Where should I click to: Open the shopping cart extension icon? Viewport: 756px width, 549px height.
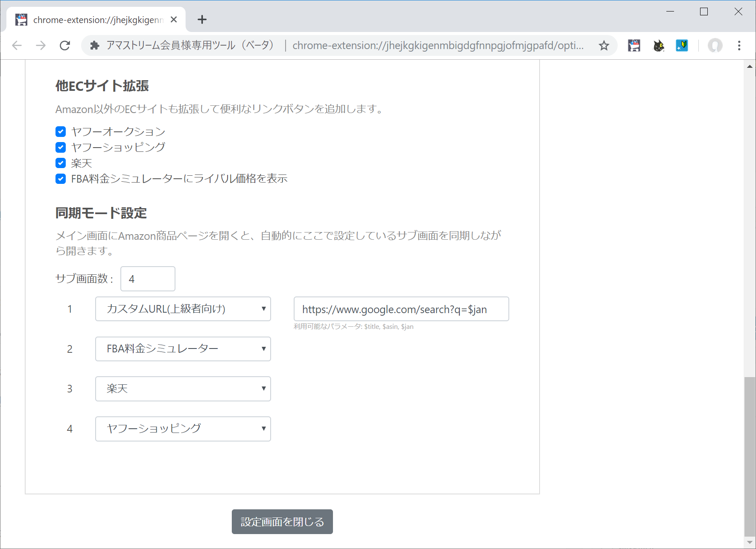point(634,45)
